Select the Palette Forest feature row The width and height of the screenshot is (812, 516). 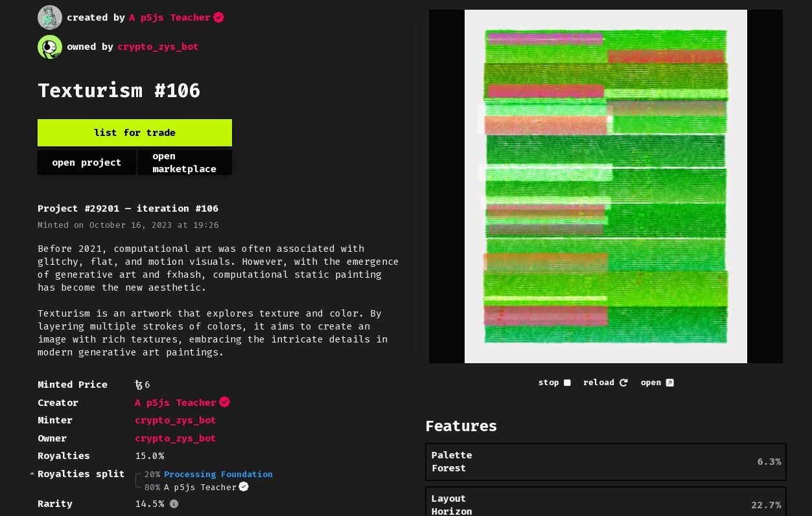pyautogui.click(x=605, y=462)
